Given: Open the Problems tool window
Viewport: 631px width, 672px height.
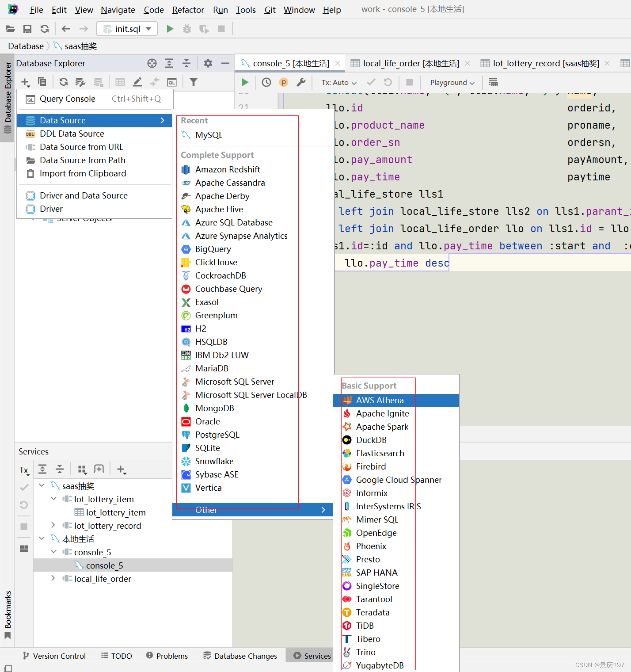Looking at the screenshot, I should (167, 656).
